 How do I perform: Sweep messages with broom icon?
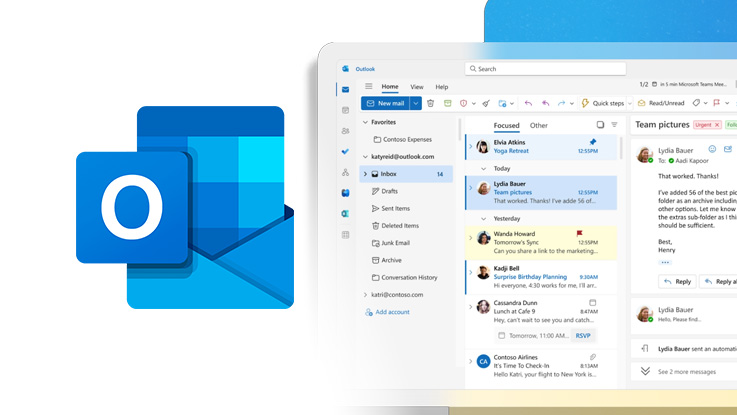click(x=486, y=103)
